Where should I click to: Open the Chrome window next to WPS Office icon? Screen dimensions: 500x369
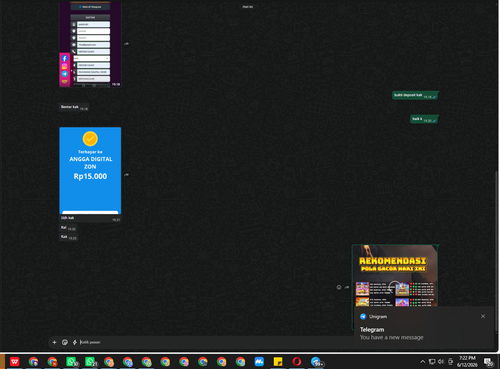pyautogui.click(x=33, y=362)
